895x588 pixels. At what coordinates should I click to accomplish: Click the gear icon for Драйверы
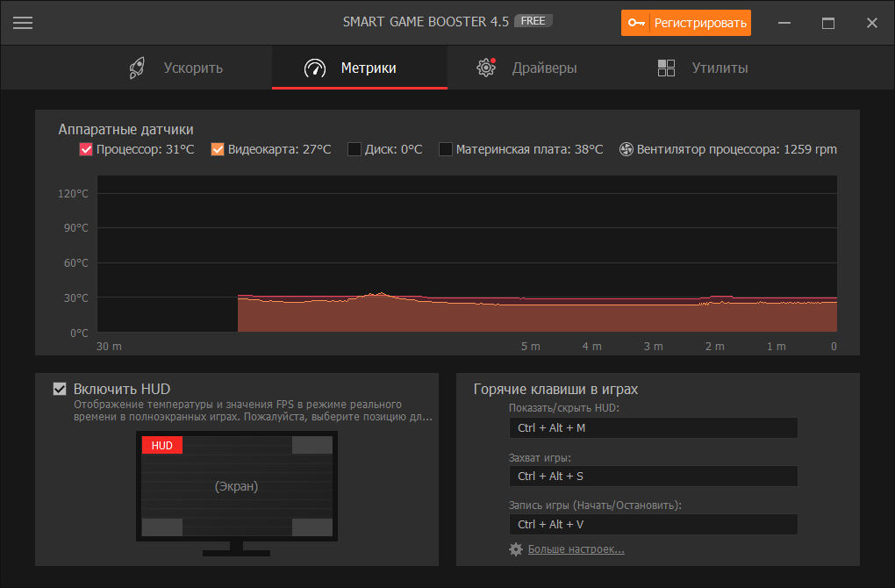point(486,68)
